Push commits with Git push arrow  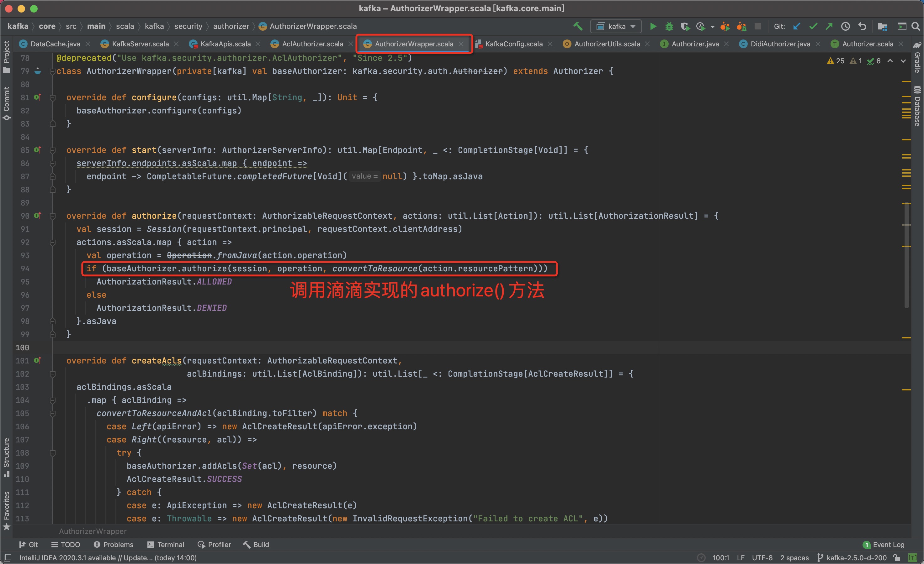coord(829,26)
